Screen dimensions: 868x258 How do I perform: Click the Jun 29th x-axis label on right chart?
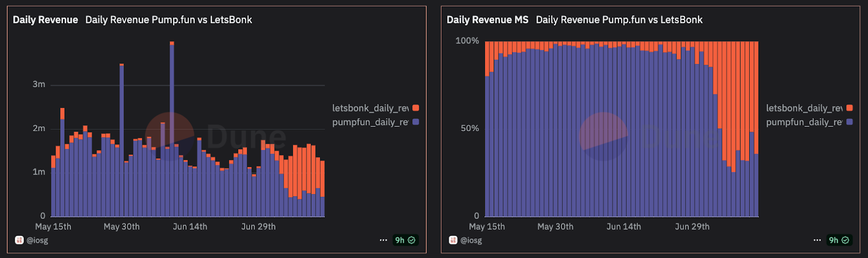pos(692,227)
